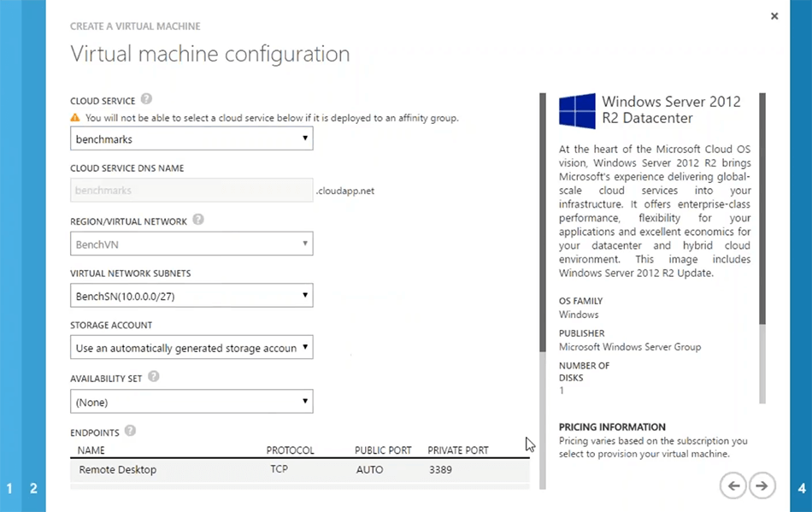Click the Cloud Service DNS Name field
This screenshot has height=512, width=812.
click(191, 190)
